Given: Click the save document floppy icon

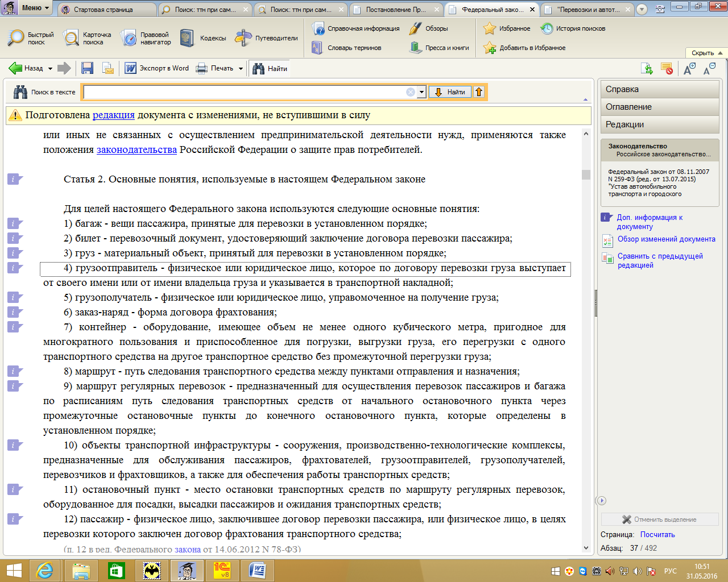Looking at the screenshot, I should point(87,68).
